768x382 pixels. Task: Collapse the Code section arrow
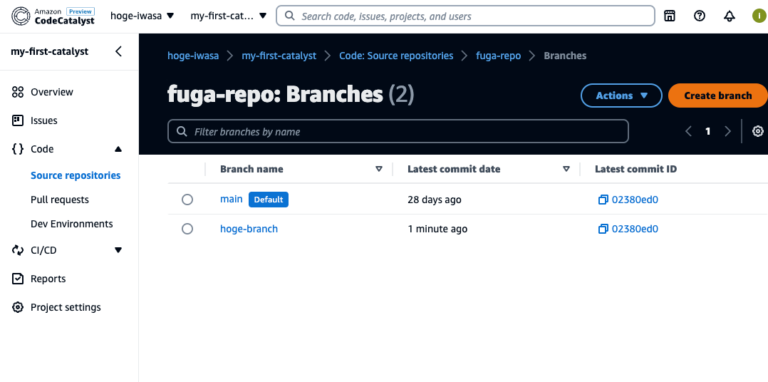[118, 149]
